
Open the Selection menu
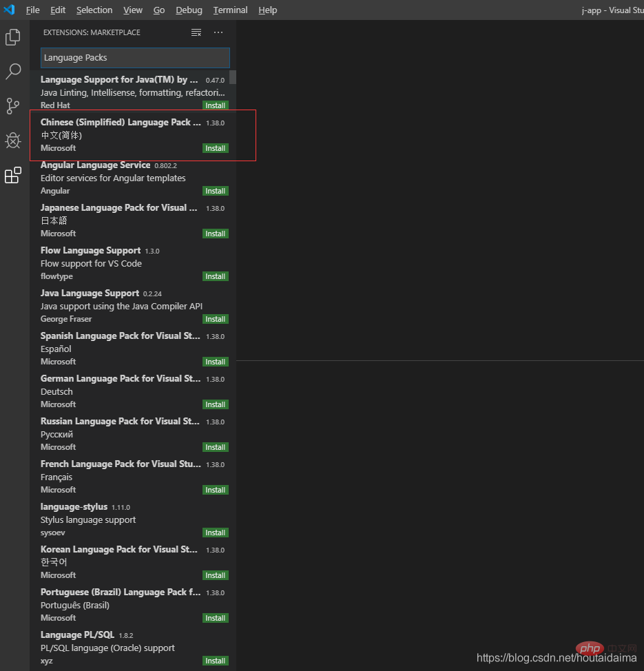coord(94,10)
